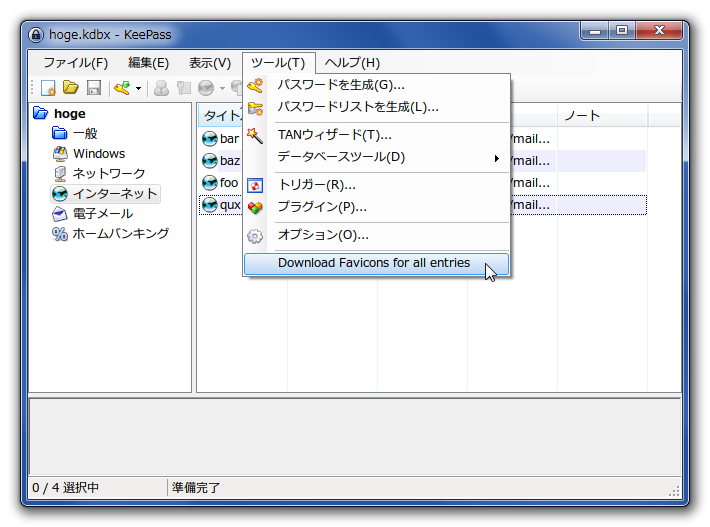The image size is (710, 527).
Task: Select the 一般 group
Action: pyautogui.click(x=85, y=134)
